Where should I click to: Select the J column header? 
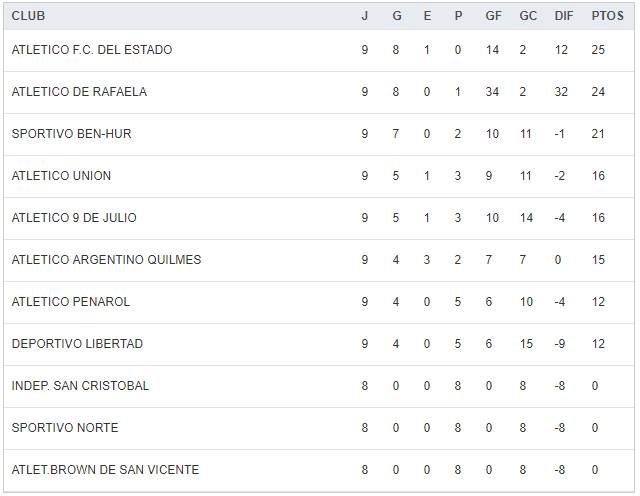click(365, 16)
